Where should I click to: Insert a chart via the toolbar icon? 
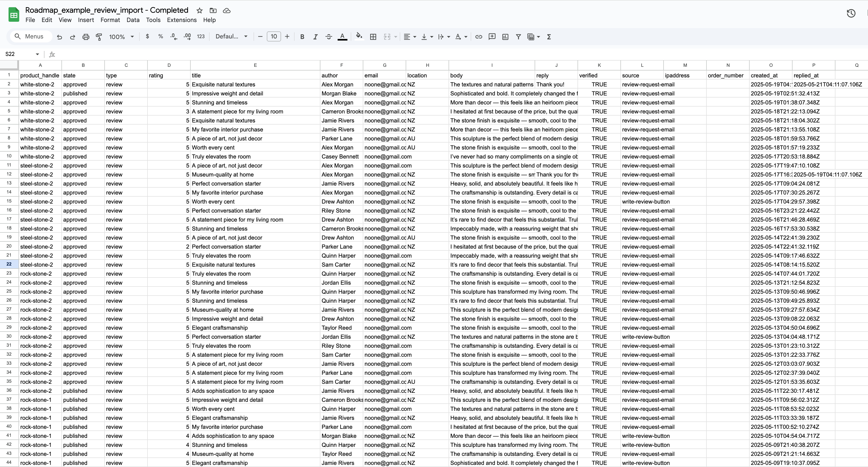pyautogui.click(x=505, y=37)
